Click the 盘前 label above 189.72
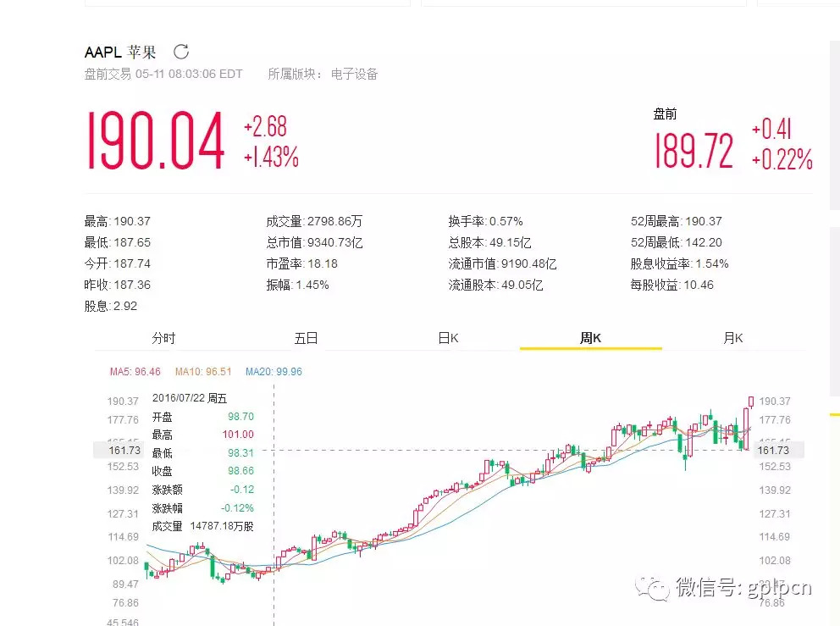Viewport: 840px width, 626px height. (665, 114)
